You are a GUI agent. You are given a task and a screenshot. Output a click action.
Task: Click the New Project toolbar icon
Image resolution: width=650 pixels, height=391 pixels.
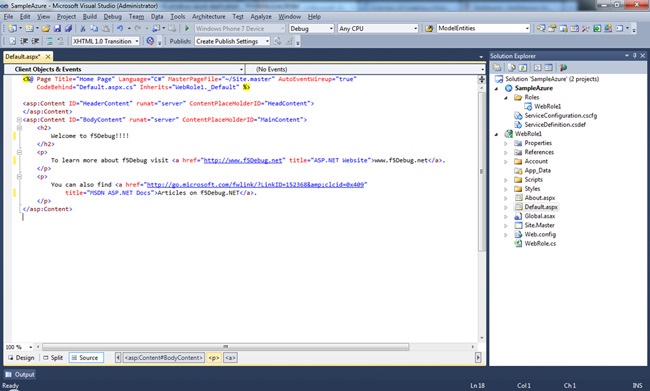click(12, 29)
